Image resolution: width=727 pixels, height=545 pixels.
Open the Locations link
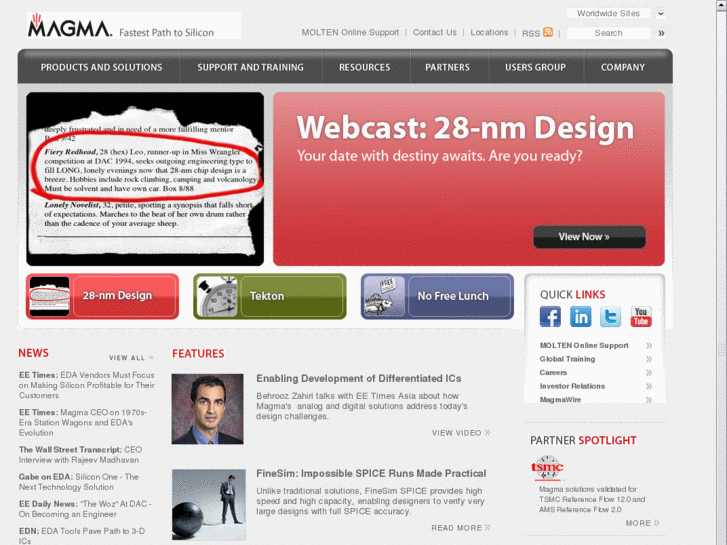click(x=489, y=32)
